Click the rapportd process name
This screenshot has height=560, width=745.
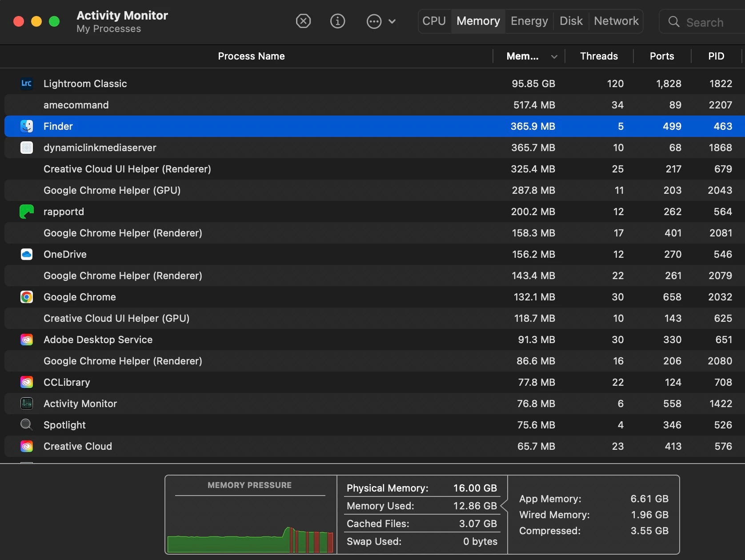tap(64, 212)
